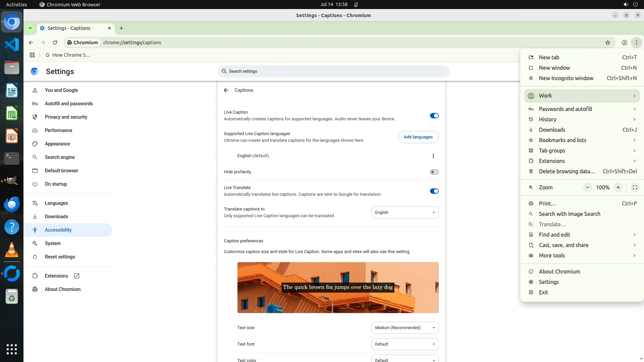Open the apps grid in bookmarks bar
Screen dimensions: 644x362
coord(32,55)
